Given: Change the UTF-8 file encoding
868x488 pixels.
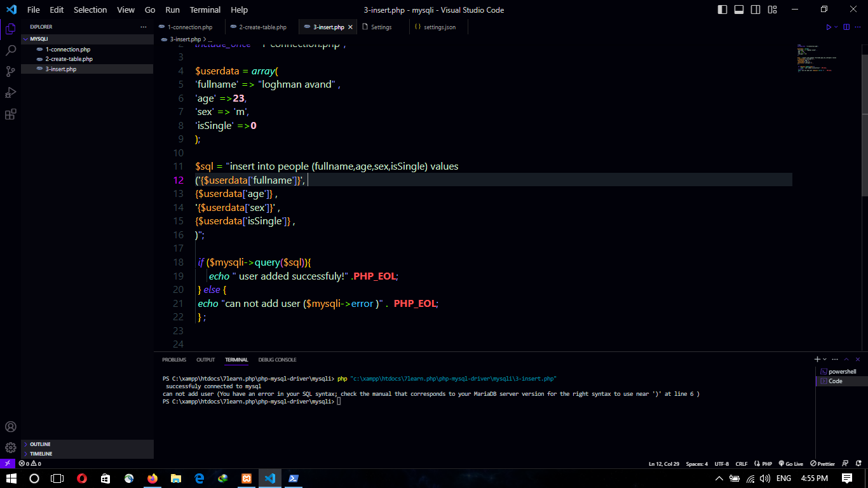Looking at the screenshot, I should coord(722,463).
